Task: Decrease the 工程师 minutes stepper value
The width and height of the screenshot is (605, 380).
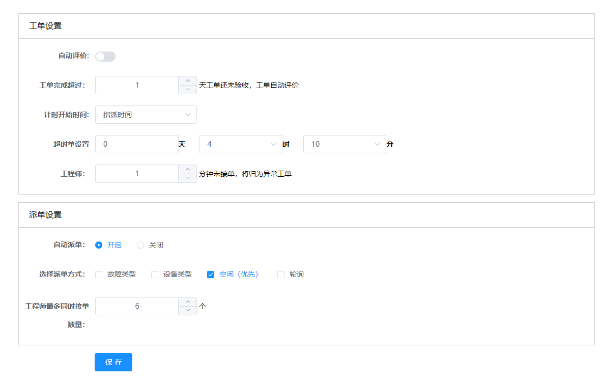Action: coord(188,178)
